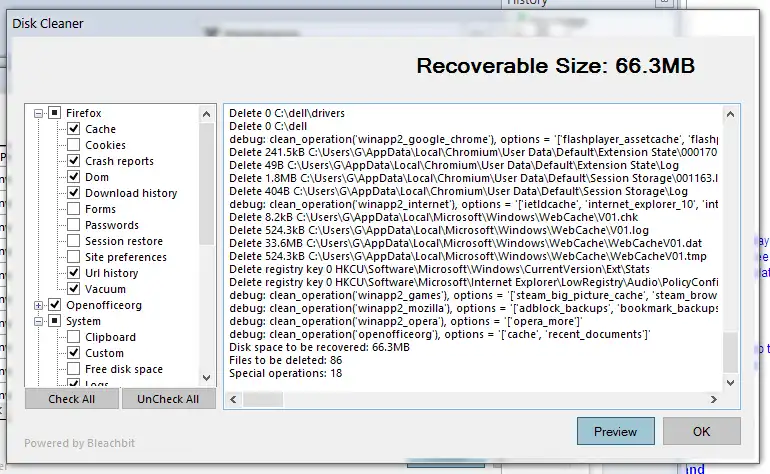Click the 'Files to be deleted: 86' line
This screenshot has width=770, height=474.
285,360
